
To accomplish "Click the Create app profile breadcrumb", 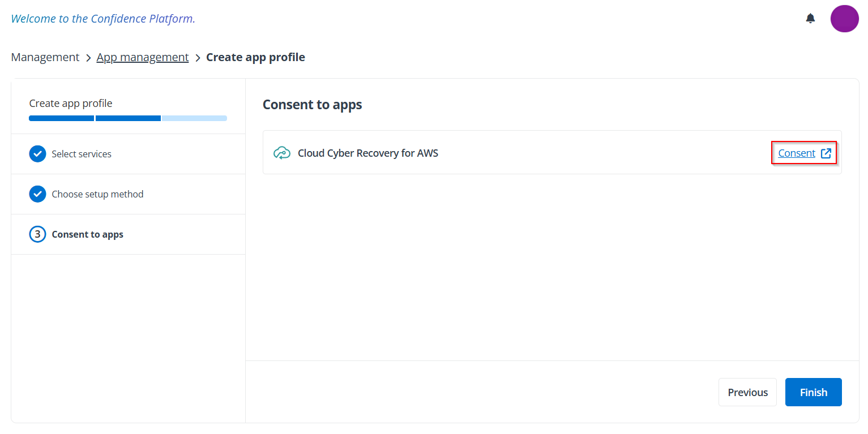I will pos(255,57).
